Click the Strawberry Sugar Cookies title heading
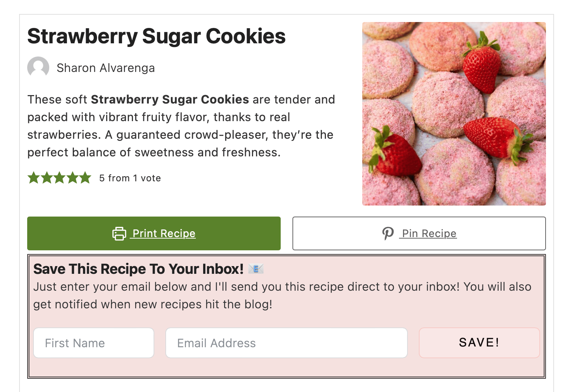The height and width of the screenshot is (392, 568). coord(157,36)
